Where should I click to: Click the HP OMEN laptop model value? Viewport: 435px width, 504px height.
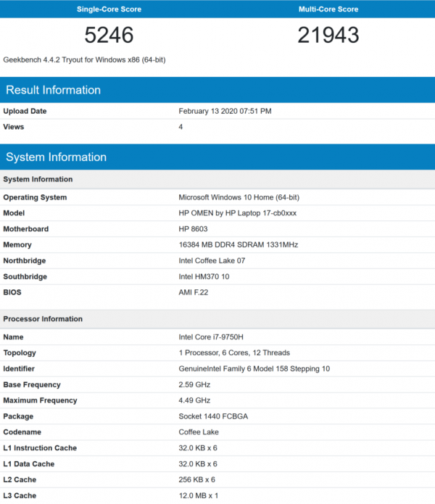237,213
